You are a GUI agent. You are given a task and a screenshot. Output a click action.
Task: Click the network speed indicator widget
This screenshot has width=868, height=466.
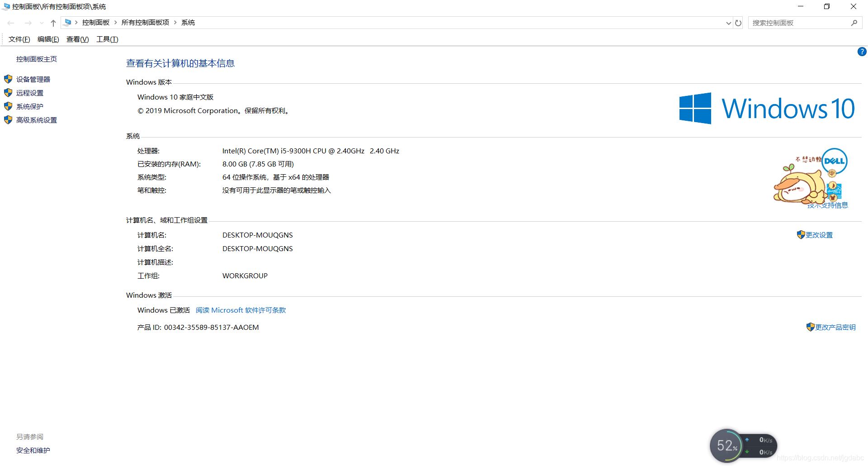pos(759,446)
